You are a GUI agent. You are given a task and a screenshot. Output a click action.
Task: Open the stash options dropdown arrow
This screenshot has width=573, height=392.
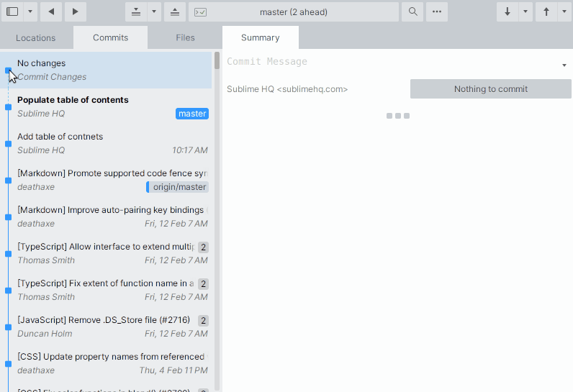(x=154, y=12)
